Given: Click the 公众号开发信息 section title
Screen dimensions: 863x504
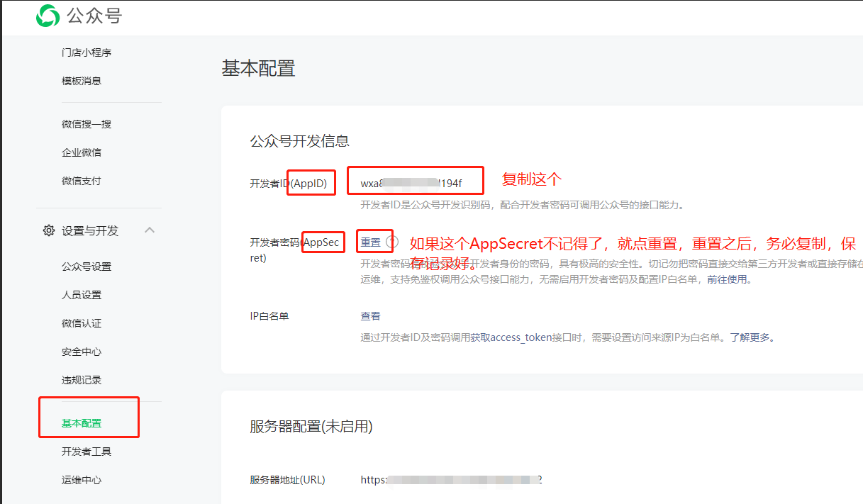Looking at the screenshot, I should pos(300,140).
